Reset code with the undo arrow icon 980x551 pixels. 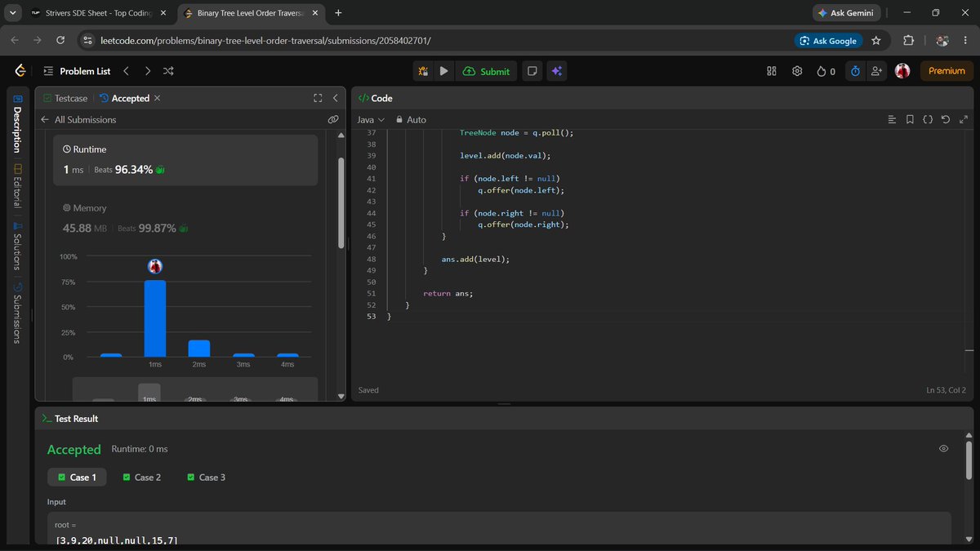(x=946, y=119)
